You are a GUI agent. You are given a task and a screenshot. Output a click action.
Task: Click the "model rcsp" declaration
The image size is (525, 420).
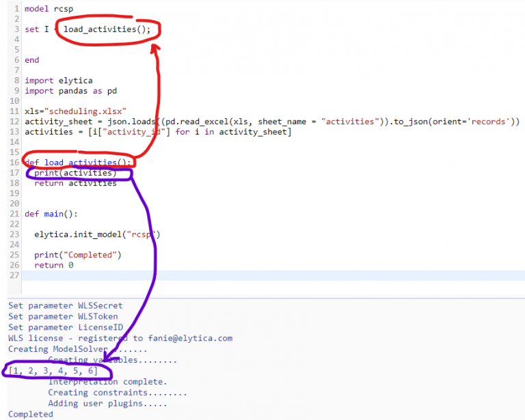coord(49,9)
